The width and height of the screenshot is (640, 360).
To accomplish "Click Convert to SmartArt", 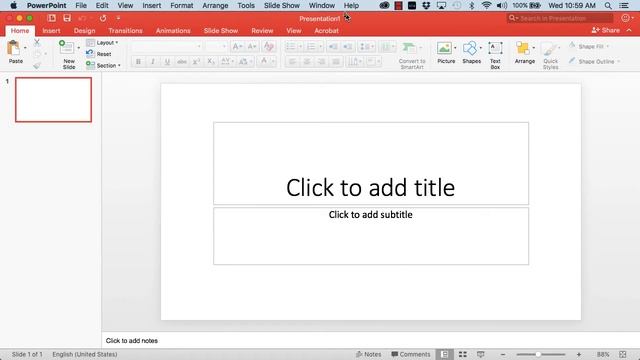I will pos(412,55).
